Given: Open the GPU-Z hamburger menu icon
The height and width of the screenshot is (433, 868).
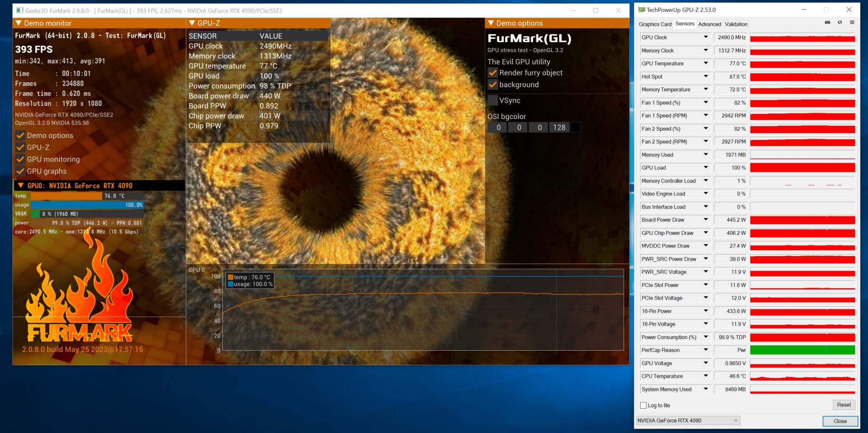Looking at the screenshot, I should click(852, 22).
